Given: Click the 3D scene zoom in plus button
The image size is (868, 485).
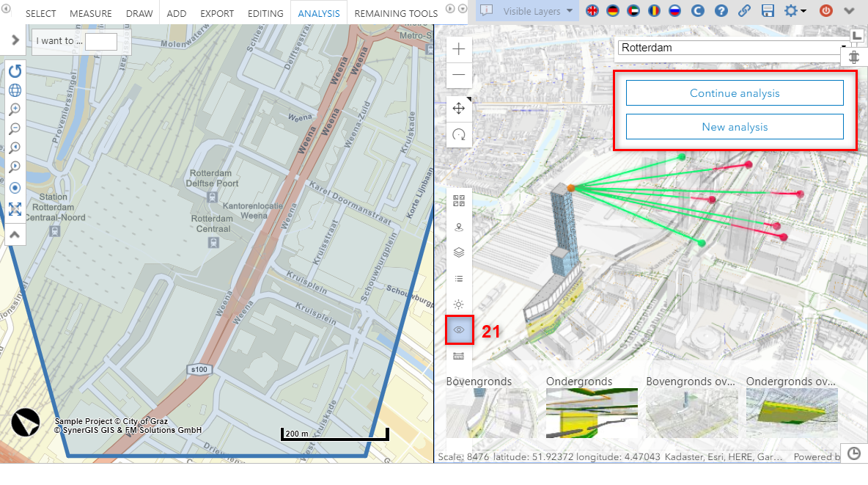Looking at the screenshot, I should tap(459, 49).
